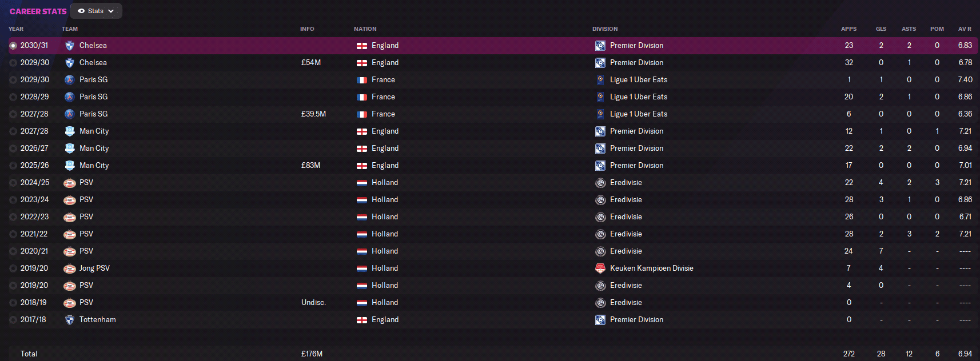Select the 2025/26 season radio button
Viewport: 980px width, 361px height.
pyautogui.click(x=13, y=166)
